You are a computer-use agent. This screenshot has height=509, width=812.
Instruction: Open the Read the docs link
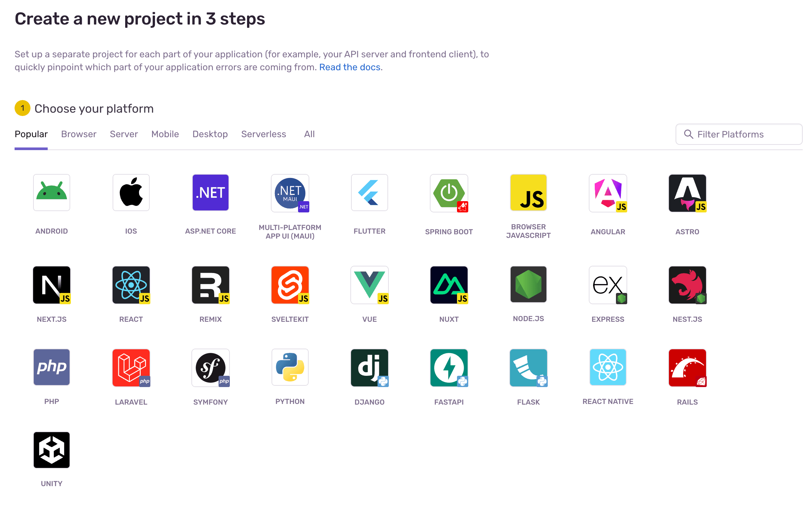click(x=349, y=67)
